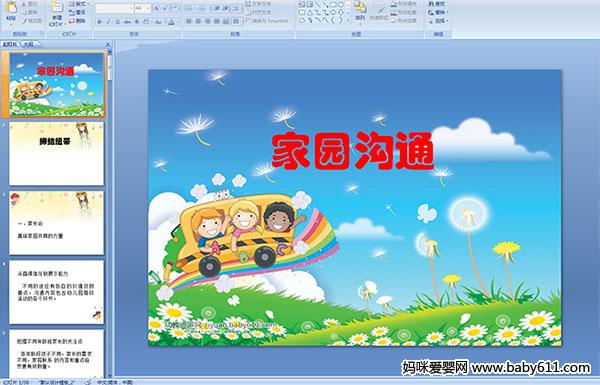Click the Layout button next to New Slide
The image size is (600, 385).
pos(79,4)
